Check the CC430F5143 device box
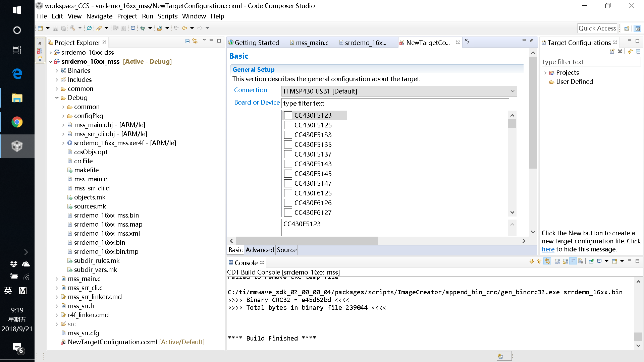The image size is (644, 362). click(x=288, y=164)
